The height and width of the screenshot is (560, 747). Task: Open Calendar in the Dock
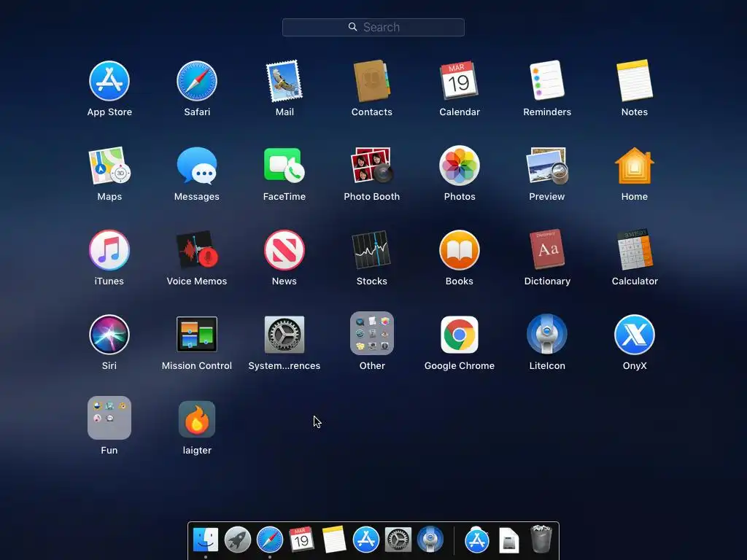pos(301,540)
